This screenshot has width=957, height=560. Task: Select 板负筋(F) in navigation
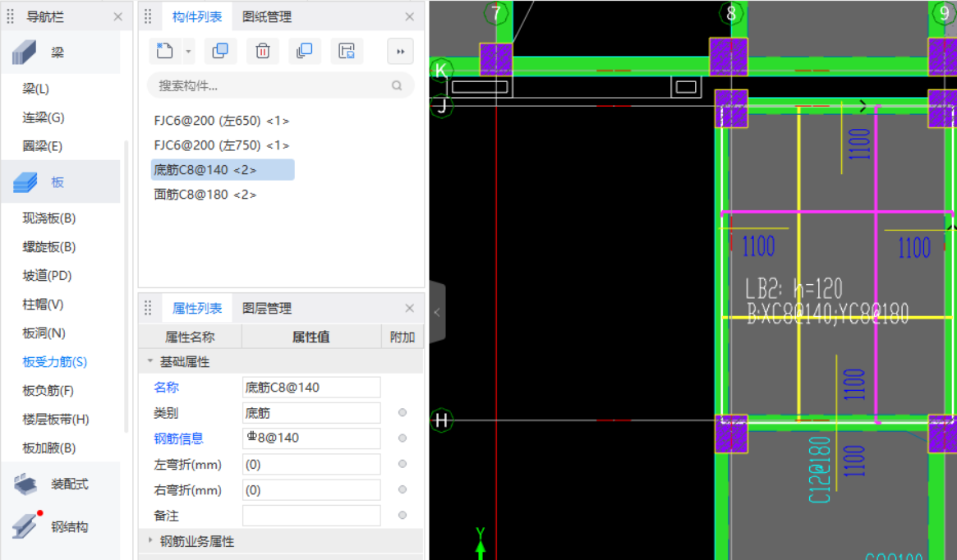(x=48, y=391)
